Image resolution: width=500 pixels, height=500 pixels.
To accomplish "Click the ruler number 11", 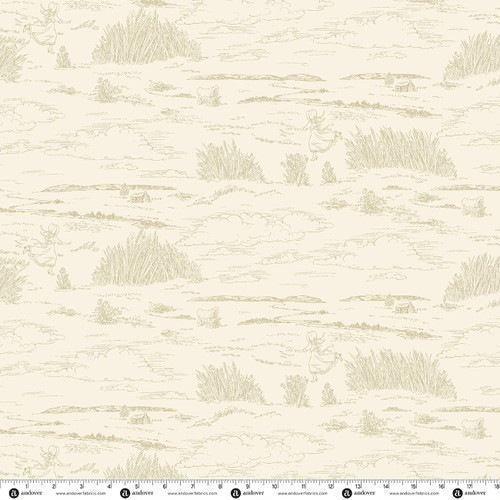I will (x=303, y=486).
